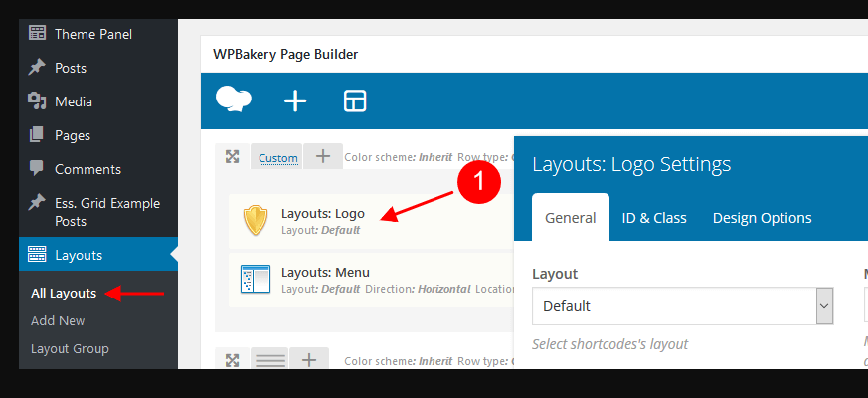The image size is (868, 398).
Task: Open the Design Options tab
Action: click(x=762, y=218)
